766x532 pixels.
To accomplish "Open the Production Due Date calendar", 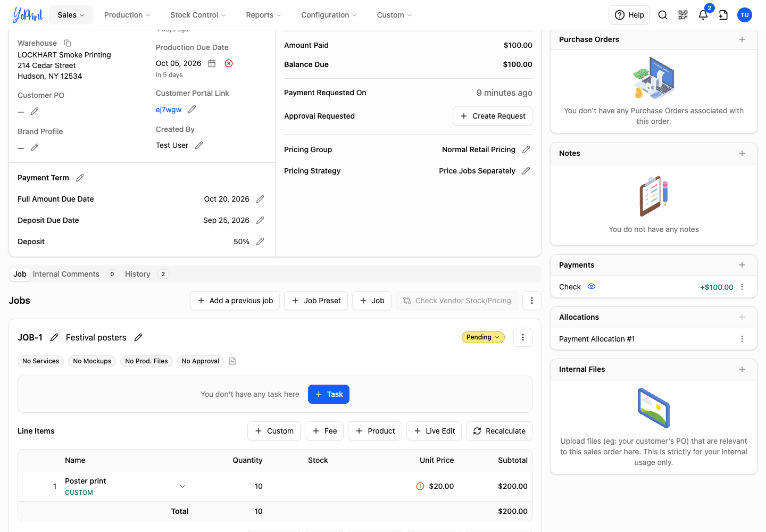I will 212,63.
